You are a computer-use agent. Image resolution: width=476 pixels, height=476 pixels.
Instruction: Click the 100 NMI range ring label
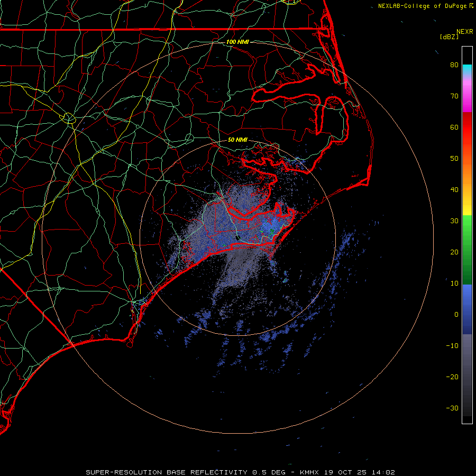[x=237, y=42]
